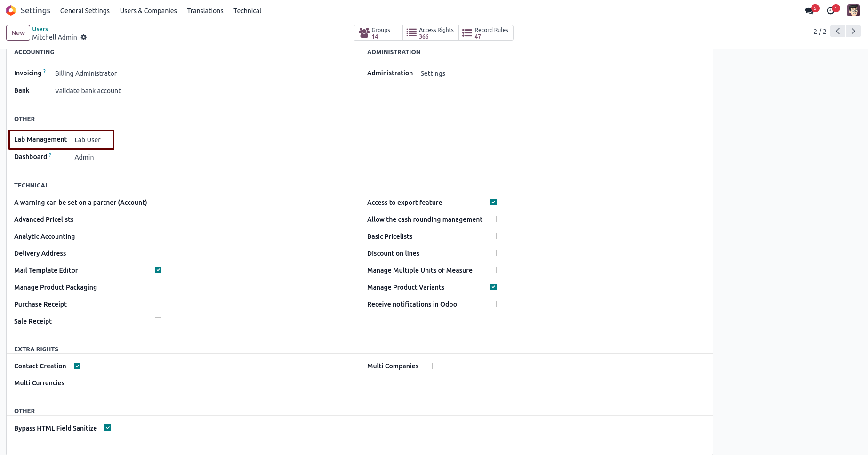Open the conversations messages icon

click(x=810, y=10)
